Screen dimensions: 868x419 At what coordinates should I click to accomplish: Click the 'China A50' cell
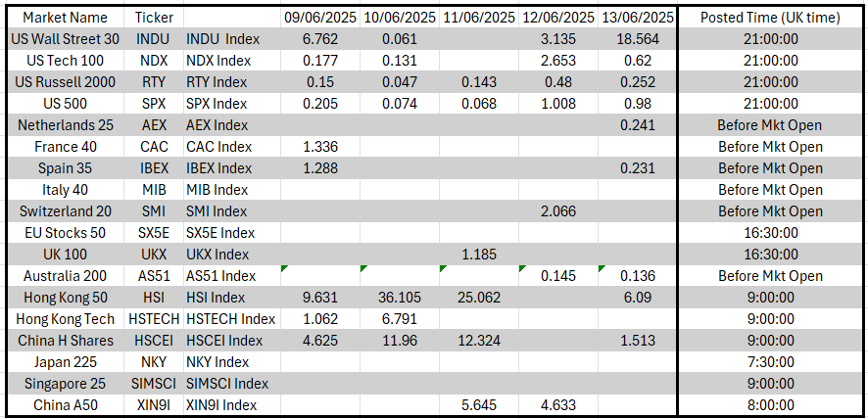point(65,405)
